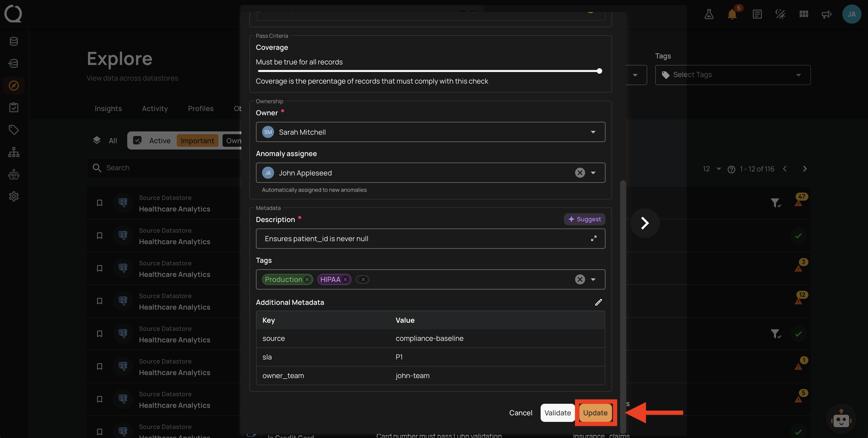868x438 pixels.
Task: Bookmark the fourth Healthcare Analytics row
Action: point(99,301)
